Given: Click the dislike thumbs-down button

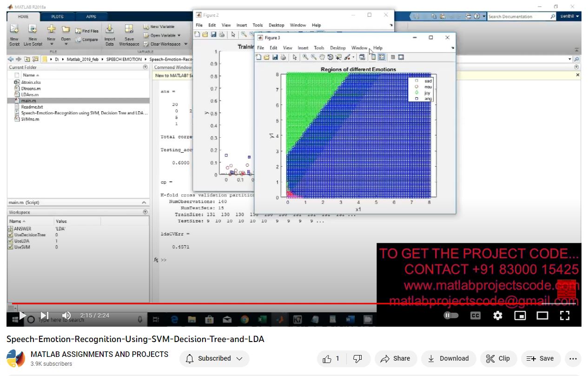Looking at the screenshot, I should pos(357,358).
